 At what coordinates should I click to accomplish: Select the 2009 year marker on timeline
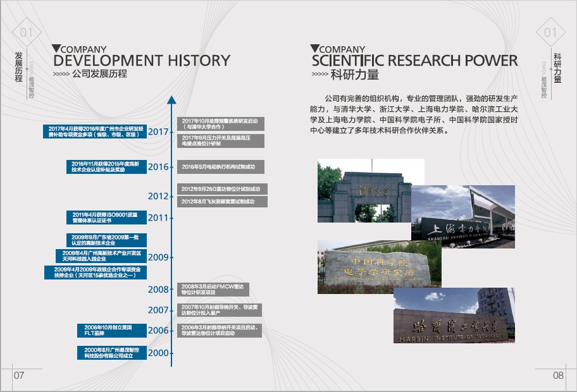coord(158,257)
